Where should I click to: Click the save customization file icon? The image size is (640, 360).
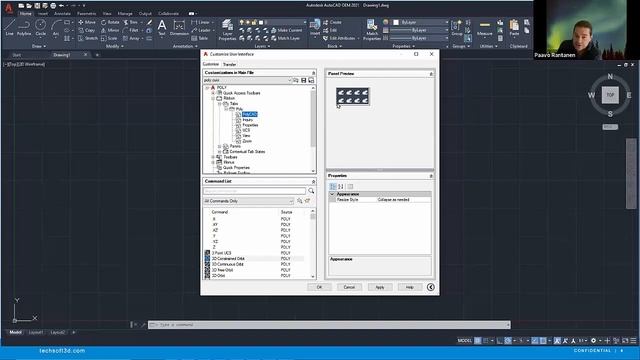(303, 80)
